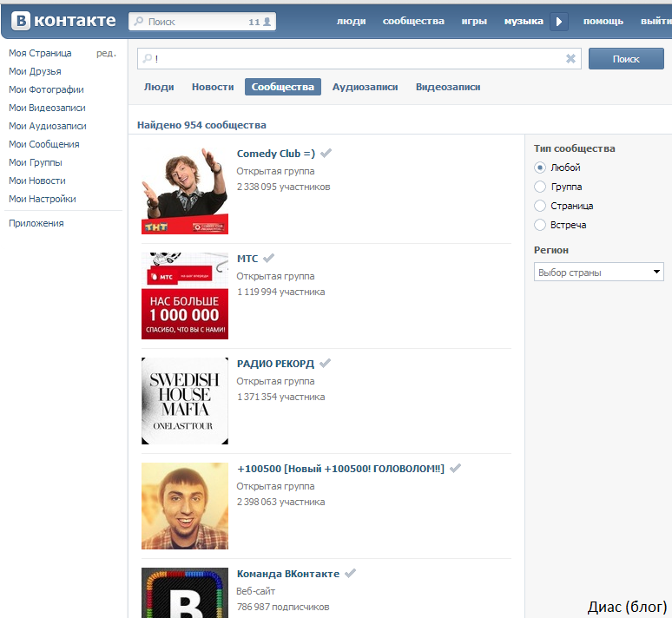Click the 1 119 994 участника count
Viewport: 672px width, 618px height.
point(280,292)
